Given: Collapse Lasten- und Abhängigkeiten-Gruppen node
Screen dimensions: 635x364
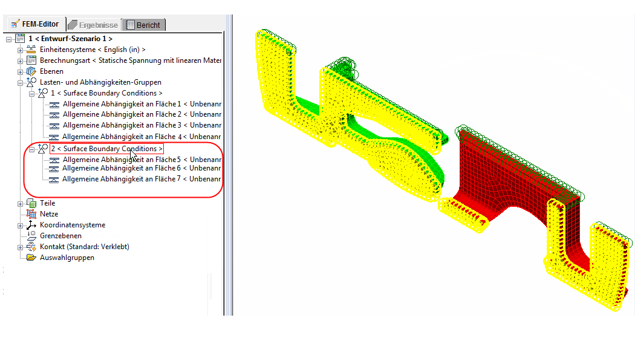Looking at the screenshot, I should coord(20,83).
